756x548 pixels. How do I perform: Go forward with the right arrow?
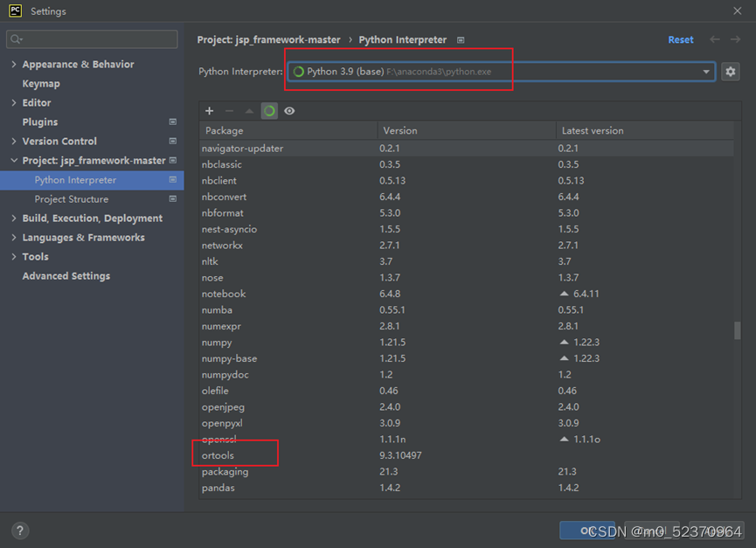tap(735, 39)
